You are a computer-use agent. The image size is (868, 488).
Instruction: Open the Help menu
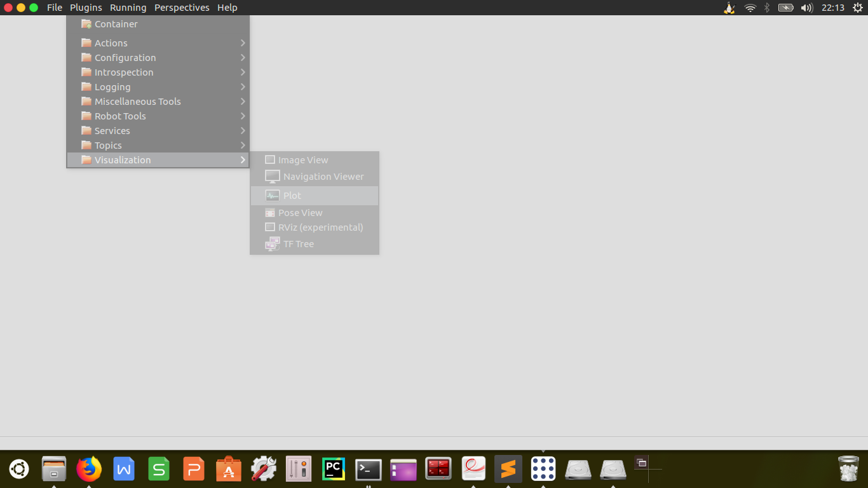[x=227, y=8]
